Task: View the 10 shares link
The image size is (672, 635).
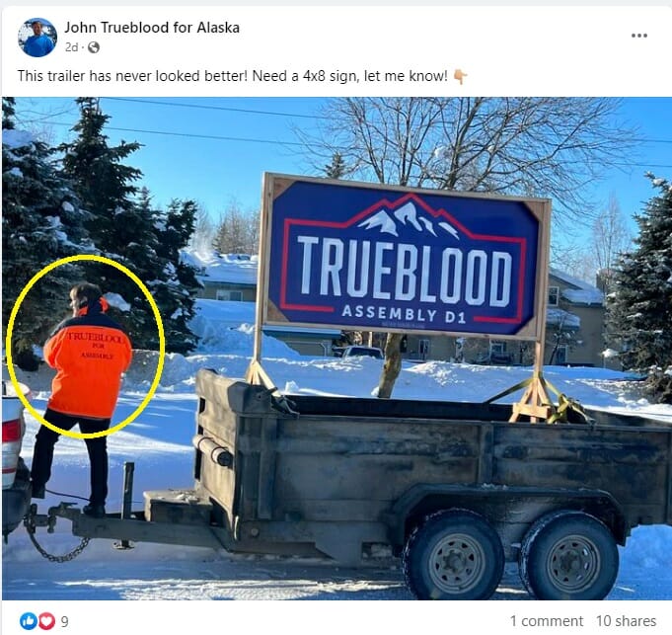Action: click(x=626, y=621)
